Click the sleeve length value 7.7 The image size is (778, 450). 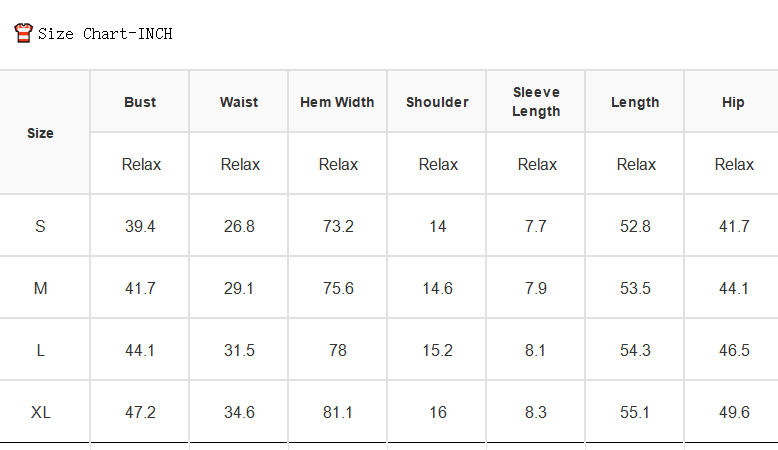pos(536,226)
